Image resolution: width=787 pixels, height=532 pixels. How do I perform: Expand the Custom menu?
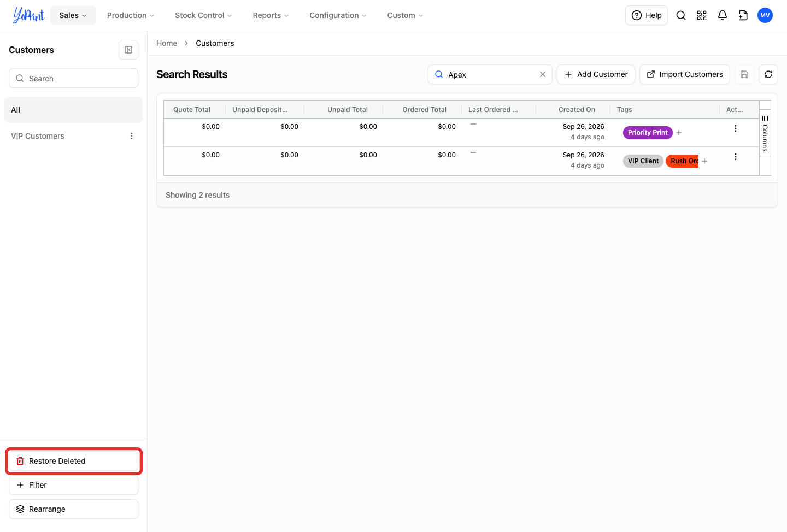tap(405, 15)
